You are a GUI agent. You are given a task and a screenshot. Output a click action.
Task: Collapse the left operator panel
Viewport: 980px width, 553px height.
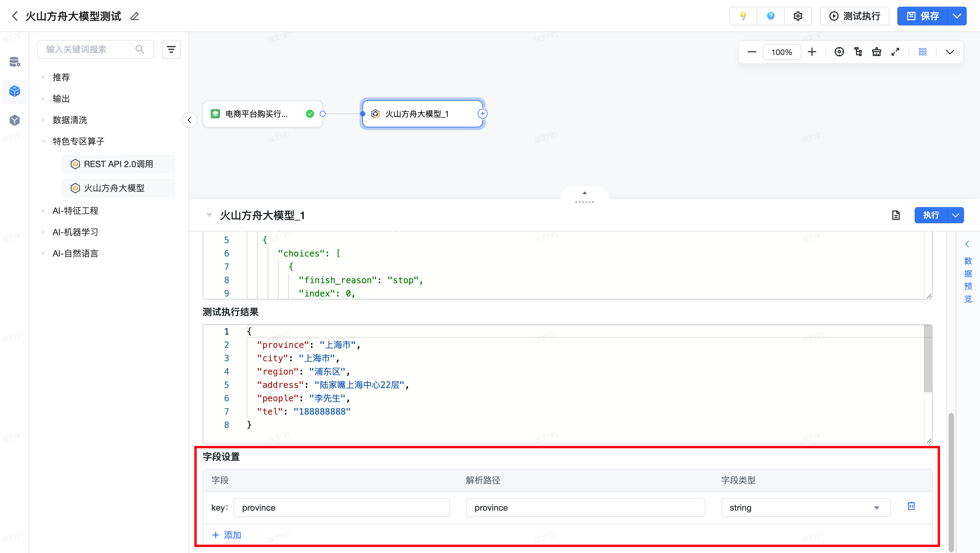[x=189, y=120]
